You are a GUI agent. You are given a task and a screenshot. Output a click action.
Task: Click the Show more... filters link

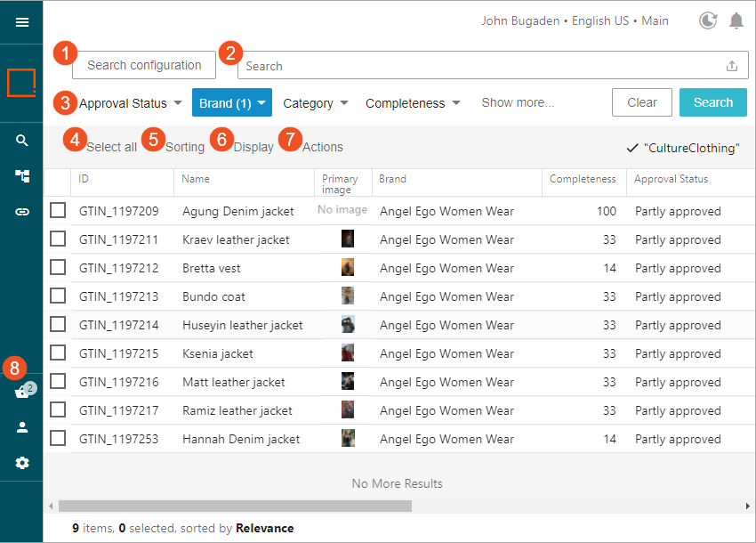(518, 102)
